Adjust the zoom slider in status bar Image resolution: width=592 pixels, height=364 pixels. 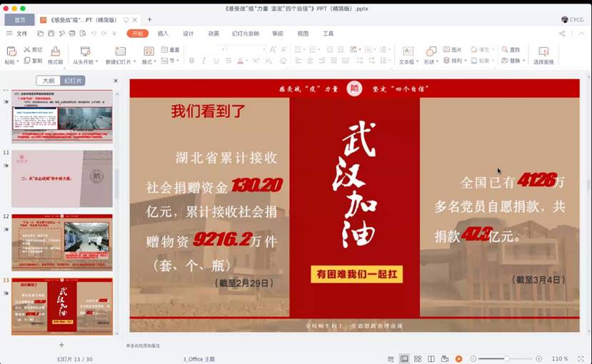coord(506,358)
